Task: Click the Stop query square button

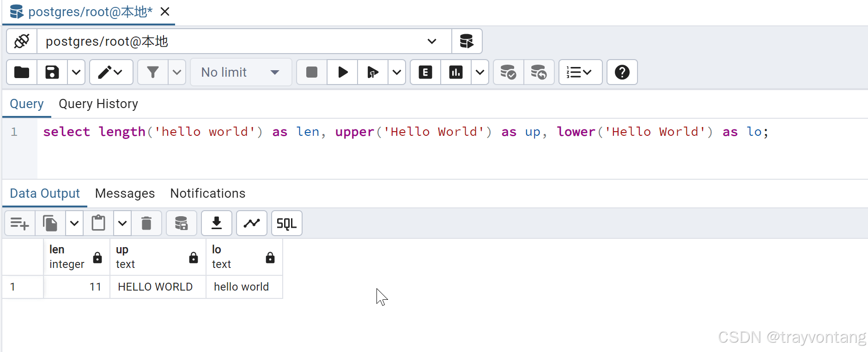Action: [x=312, y=72]
